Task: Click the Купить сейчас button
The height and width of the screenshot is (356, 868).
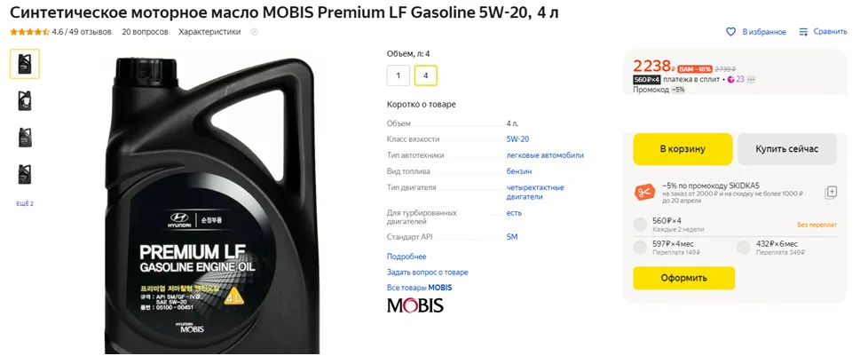Action: (x=786, y=149)
